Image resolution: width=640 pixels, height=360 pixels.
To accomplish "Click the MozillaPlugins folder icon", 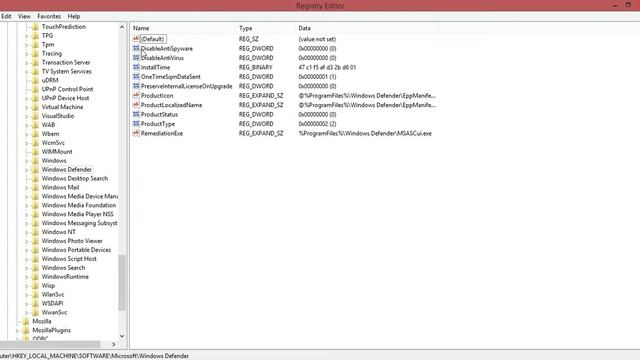I will coord(26,330).
